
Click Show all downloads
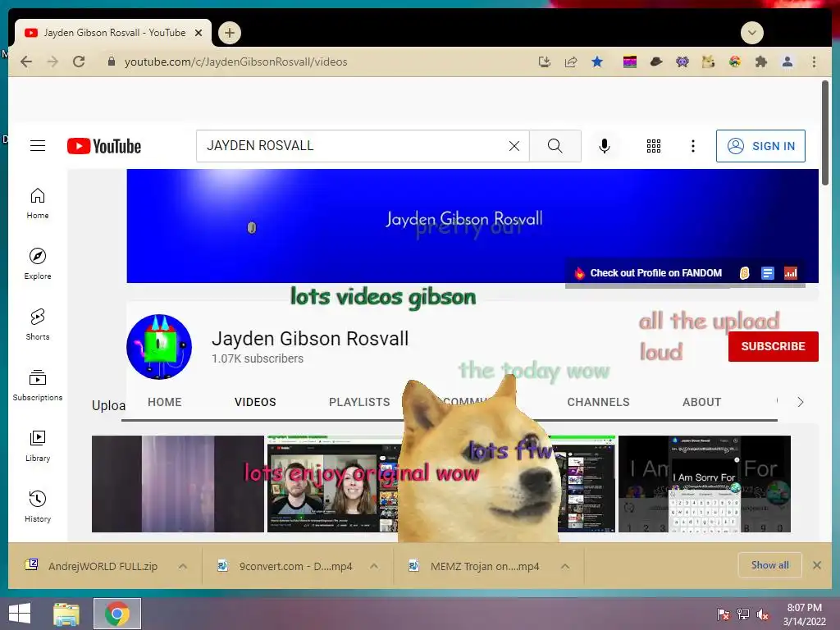pyautogui.click(x=769, y=565)
